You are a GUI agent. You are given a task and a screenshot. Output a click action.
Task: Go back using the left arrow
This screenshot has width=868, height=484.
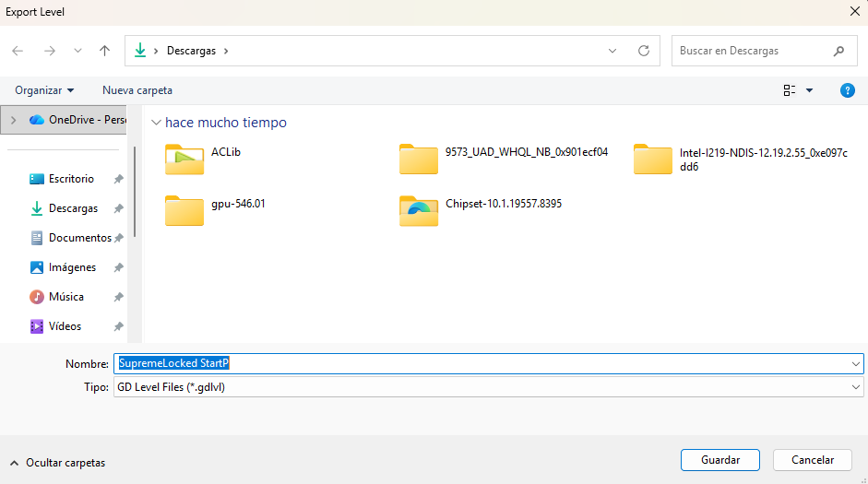pos(18,51)
